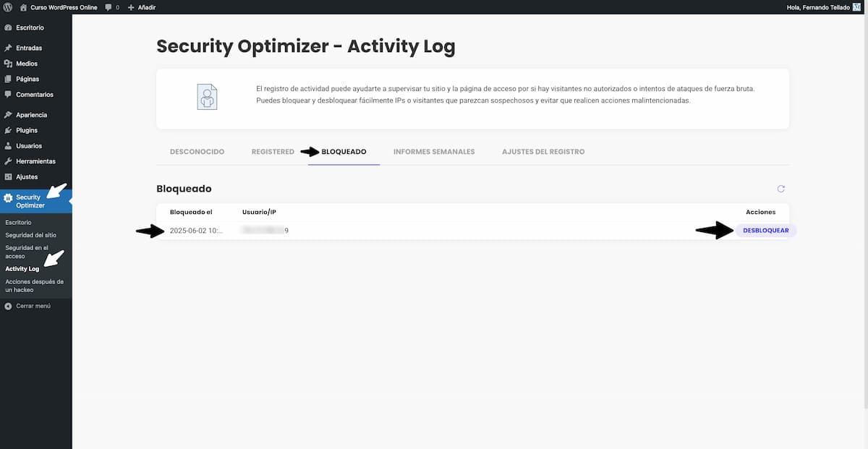The image size is (868, 449).
Task: Select the AJUSTES DEL REGISTRO tab
Action: pos(543,151)
